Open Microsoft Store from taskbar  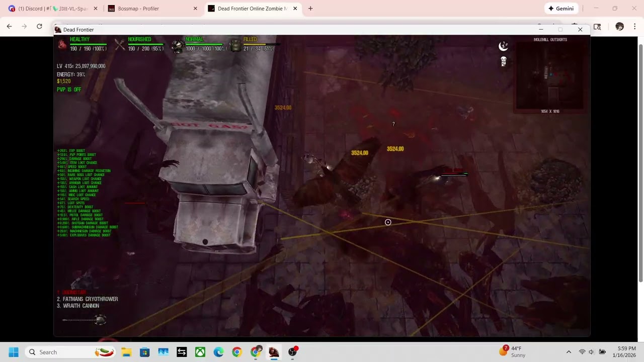[144, 352]
